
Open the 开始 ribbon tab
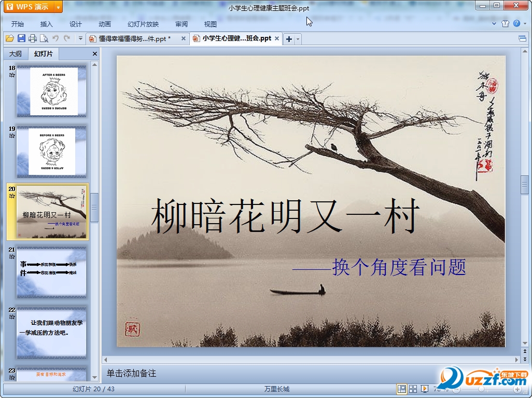tap(18, 24)
